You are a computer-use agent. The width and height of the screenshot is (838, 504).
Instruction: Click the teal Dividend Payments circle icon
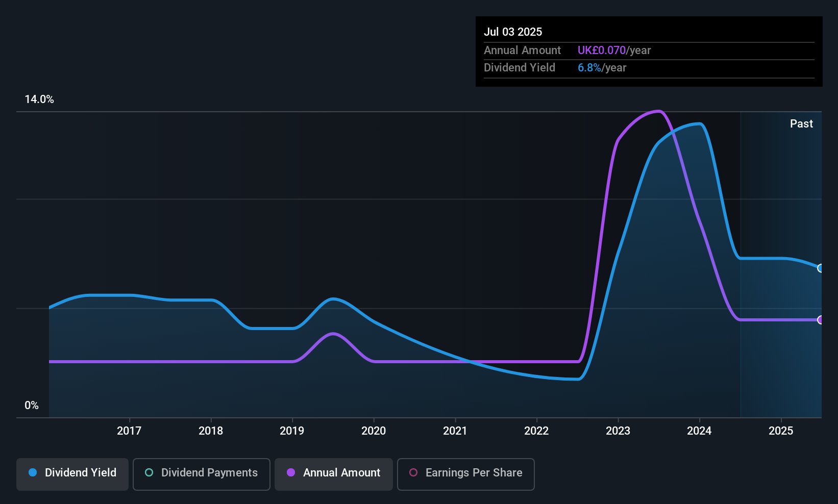(x=149, y=472)
